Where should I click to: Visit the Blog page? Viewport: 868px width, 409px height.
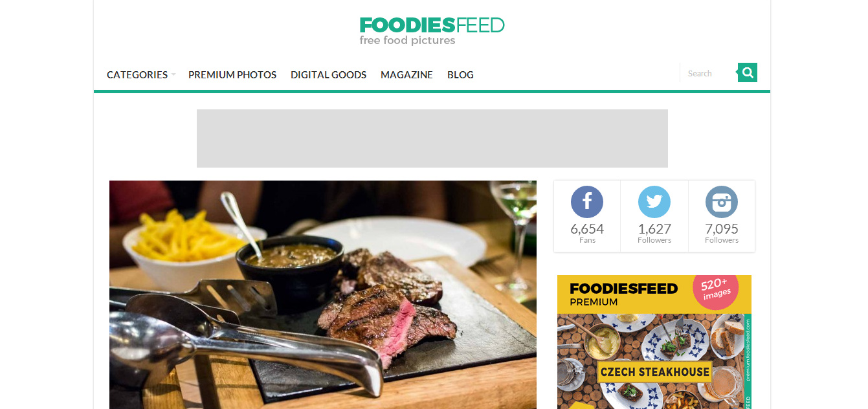point(460,75)
